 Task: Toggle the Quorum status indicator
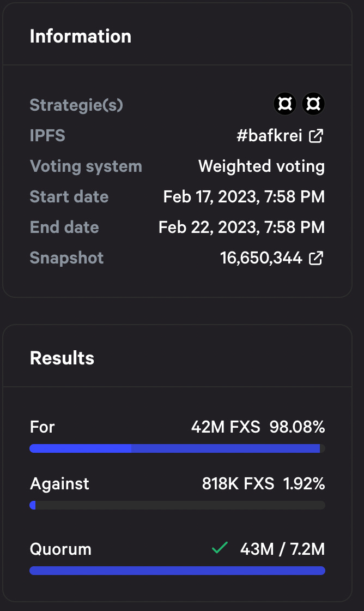click(220, 549)
